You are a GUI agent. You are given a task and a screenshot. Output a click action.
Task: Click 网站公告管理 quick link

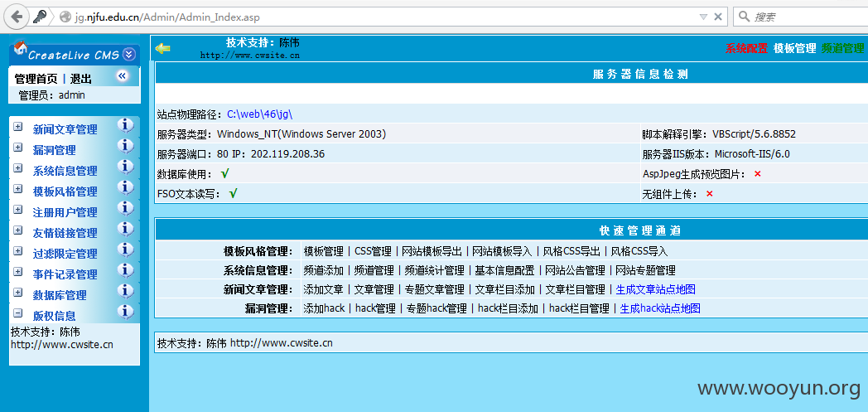575,271
